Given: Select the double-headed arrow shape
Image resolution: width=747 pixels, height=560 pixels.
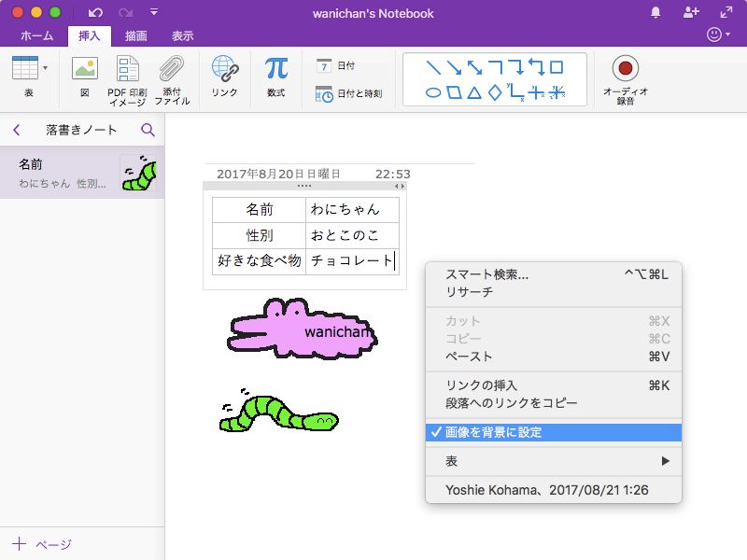Looking at the screenshot, I should [474, 67].
